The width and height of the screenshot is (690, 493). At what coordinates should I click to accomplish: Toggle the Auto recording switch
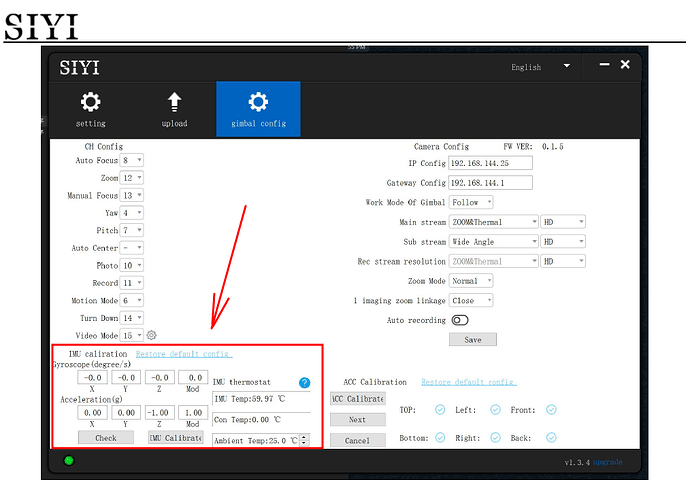coord(460,320)
